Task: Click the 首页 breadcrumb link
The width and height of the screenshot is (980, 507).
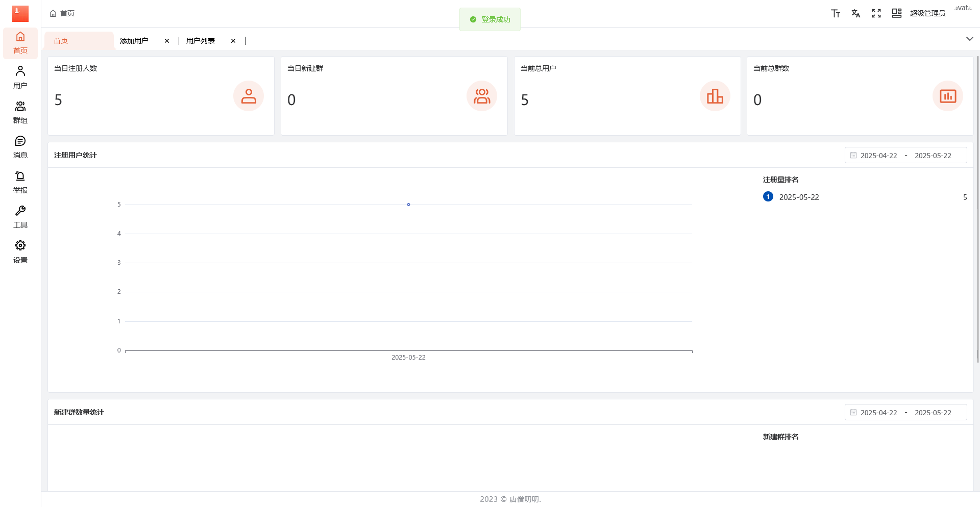Action: pos(67,13)
